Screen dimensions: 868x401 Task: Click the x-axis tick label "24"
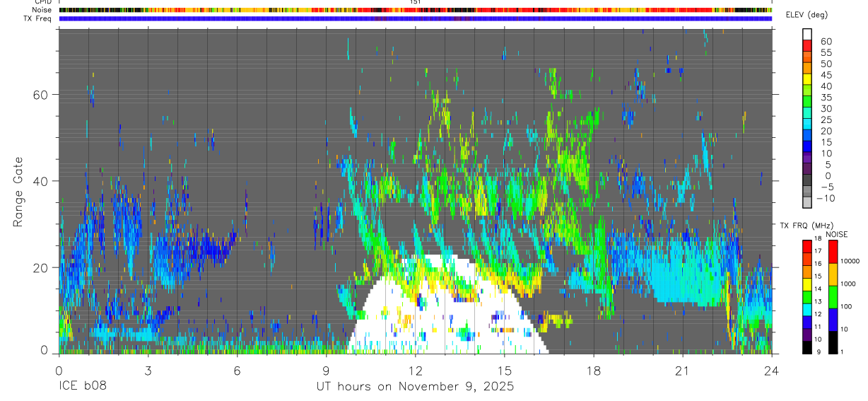pos(772,371)
